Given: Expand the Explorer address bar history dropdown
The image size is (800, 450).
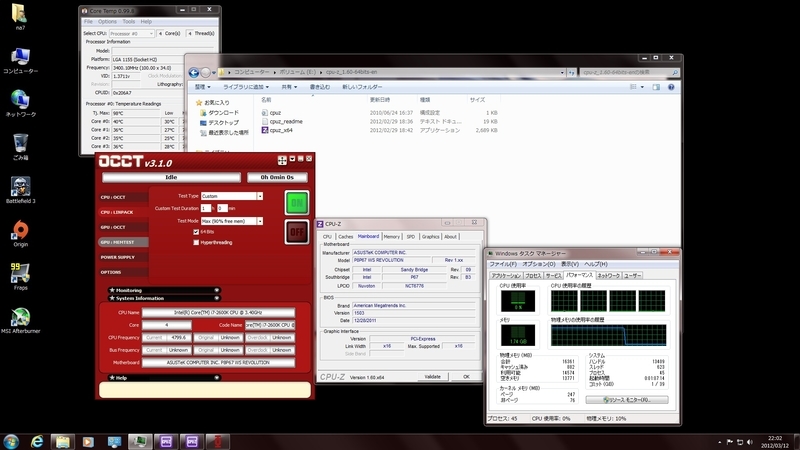Looking at the screenshot, I should point(562,72).
